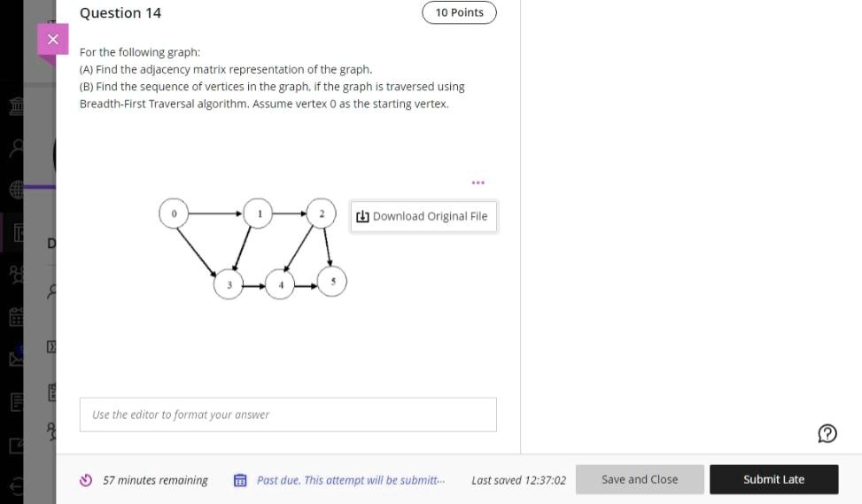
Task: Click the answer editor text field
Action: coord(288,415)
